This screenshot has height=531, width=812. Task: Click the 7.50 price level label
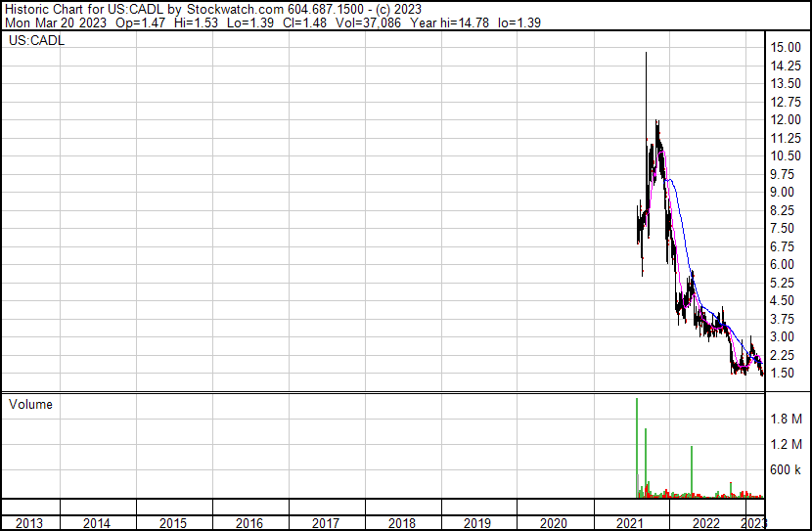[x=786, y=228]
